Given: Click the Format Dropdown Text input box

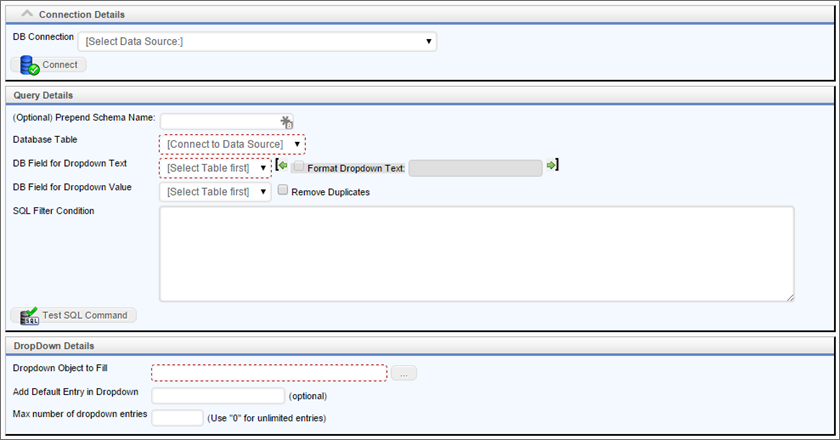Looking at the screenshot, I should pyautogui.click(x=475, y=168).
